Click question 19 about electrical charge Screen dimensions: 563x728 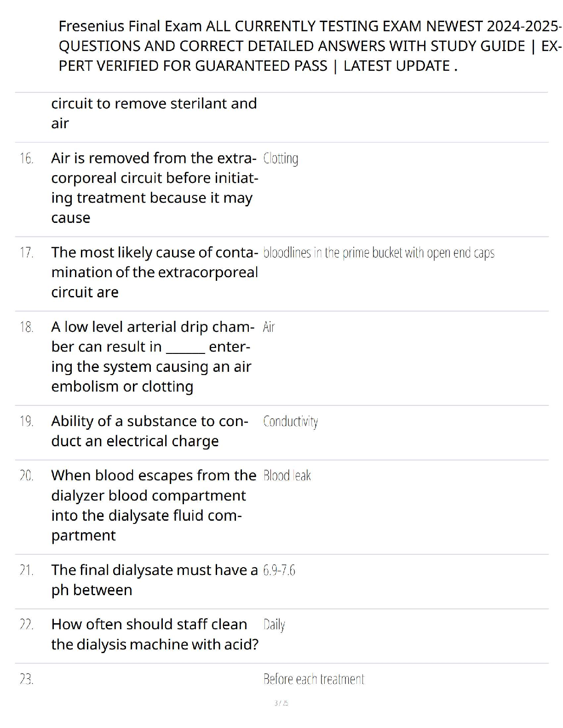pyautogui.click(x=150, y=431)
